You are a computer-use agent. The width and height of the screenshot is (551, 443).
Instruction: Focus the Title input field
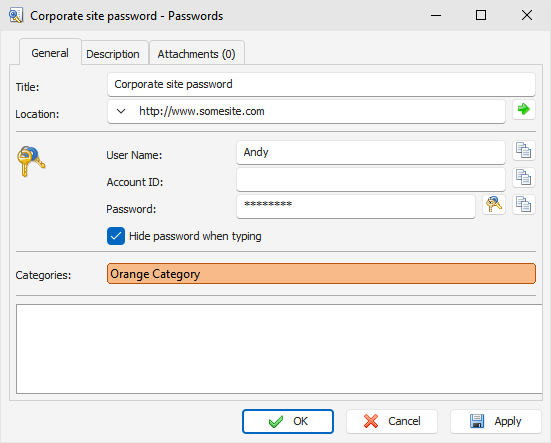pyautogui.click(x=321, y=84)
